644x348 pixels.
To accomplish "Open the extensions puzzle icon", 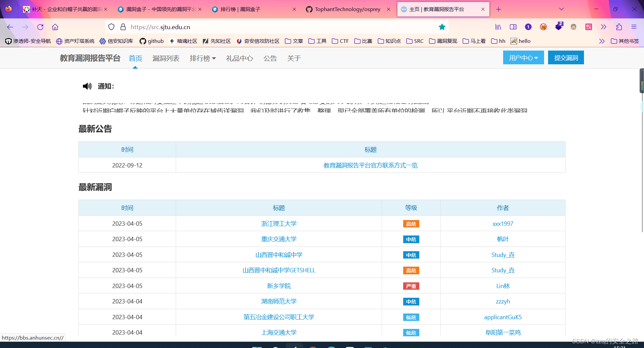I will click(619, 27).
